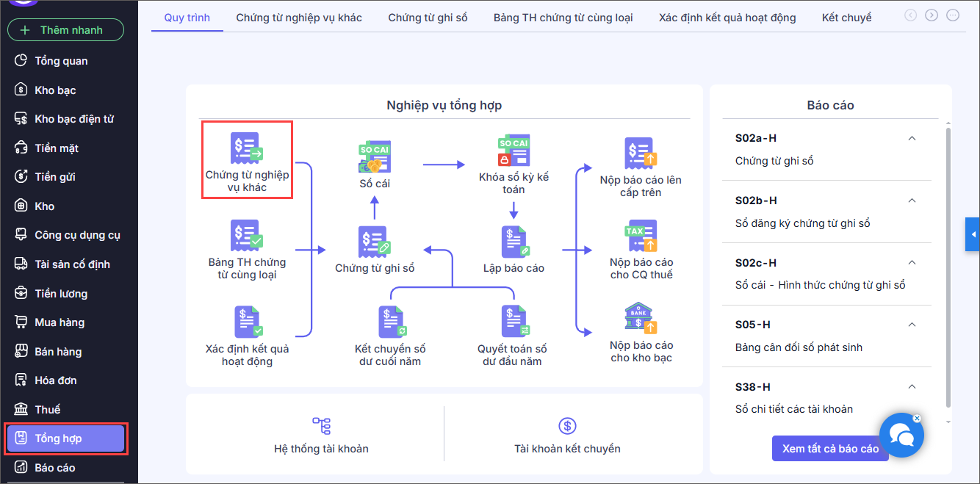Open Quyết toán số dư đầu năm icon

pyautogui.click(x=514, y=322)
